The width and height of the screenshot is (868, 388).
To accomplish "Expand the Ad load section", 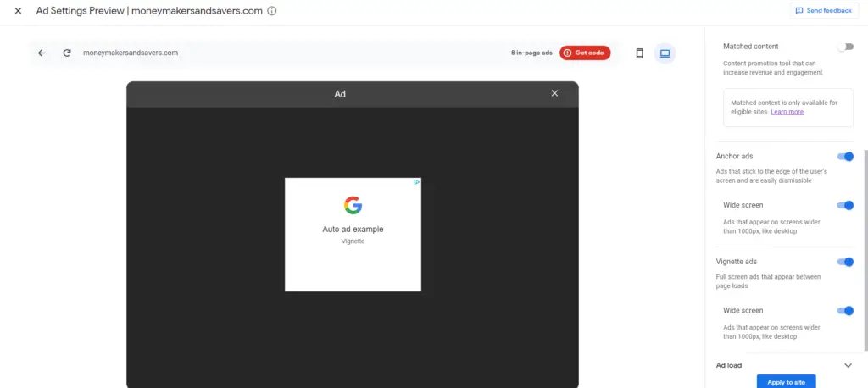I will (x=848, y=365).
